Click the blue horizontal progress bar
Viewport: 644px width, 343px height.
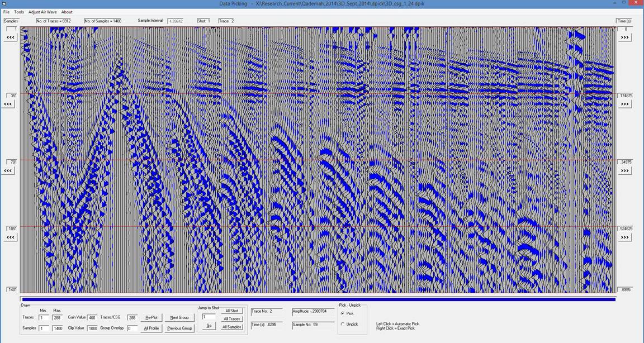coord(318,299)
